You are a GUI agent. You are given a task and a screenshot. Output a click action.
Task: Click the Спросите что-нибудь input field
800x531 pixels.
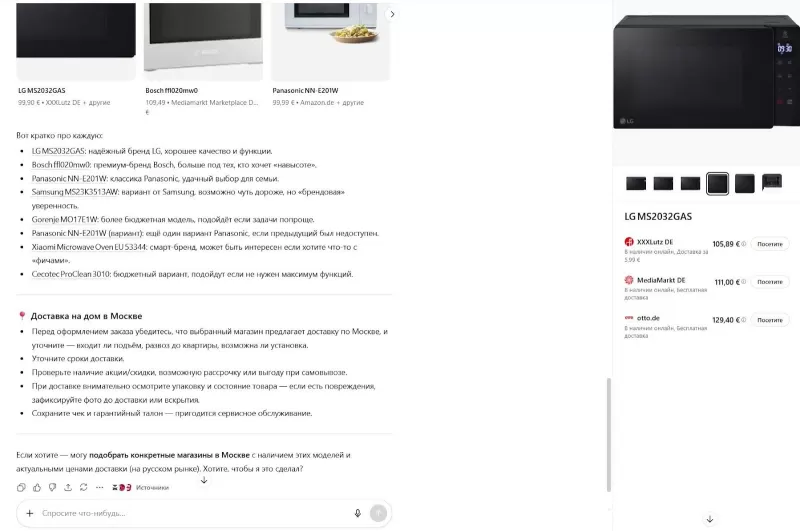coord(194,513)
